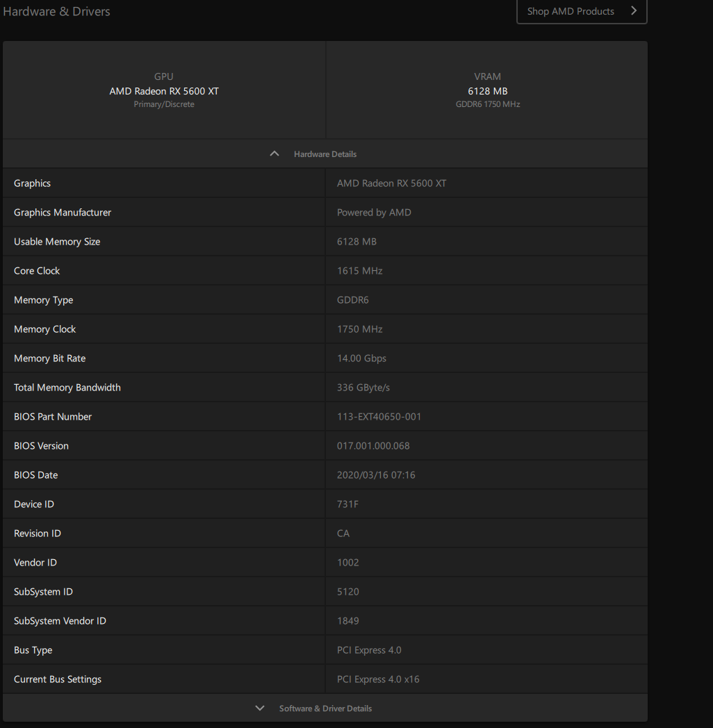Select the Usable Memory Size value 6128 MB

356,242
